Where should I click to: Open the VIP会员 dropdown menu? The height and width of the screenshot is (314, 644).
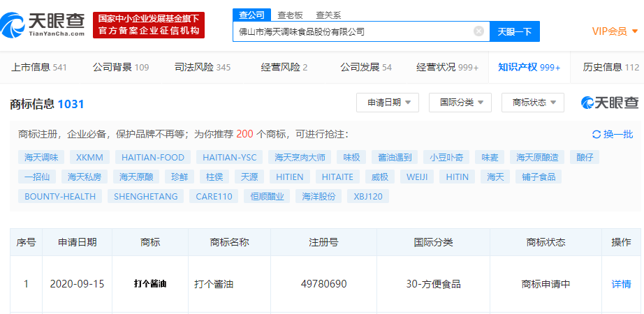tap(615, 31)
